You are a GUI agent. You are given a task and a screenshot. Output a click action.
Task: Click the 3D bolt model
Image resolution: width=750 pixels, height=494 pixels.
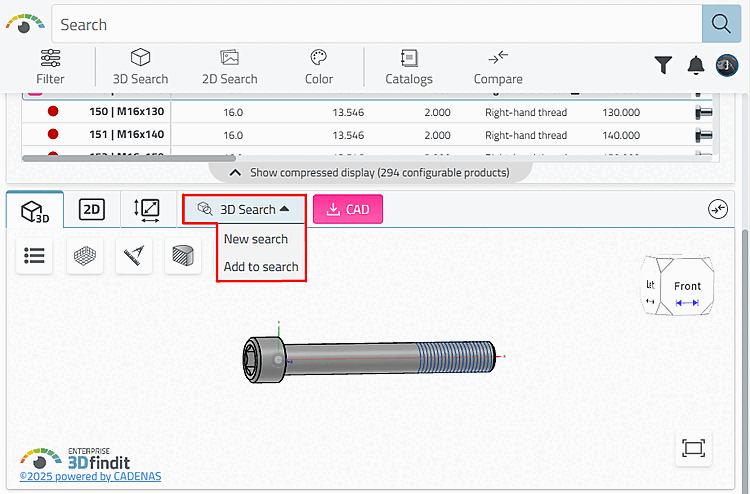point(368,359)
